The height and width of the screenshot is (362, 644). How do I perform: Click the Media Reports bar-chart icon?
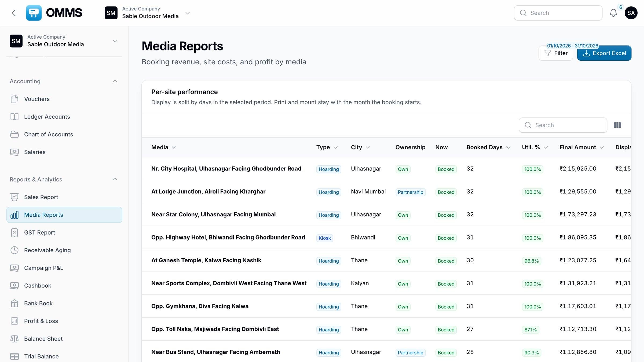[x=14, y=215]
